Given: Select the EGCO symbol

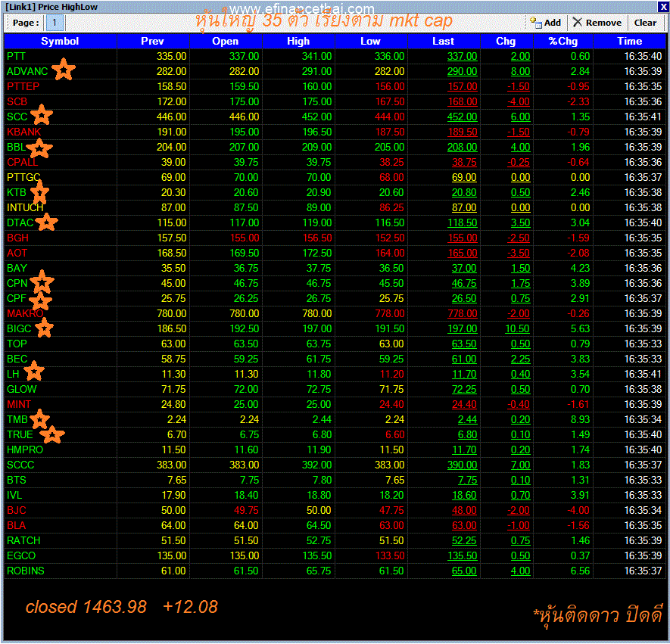Looking at the screenshot, I should coord(21,556).
